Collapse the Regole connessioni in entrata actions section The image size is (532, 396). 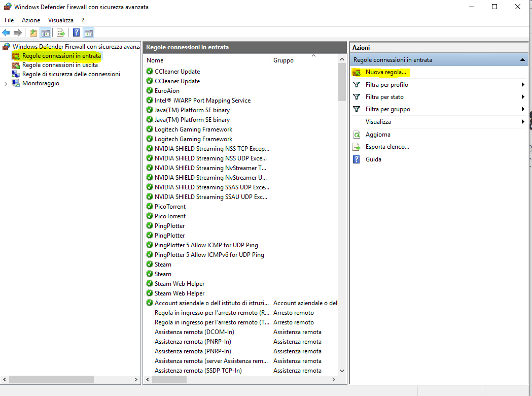click(522, 60)
